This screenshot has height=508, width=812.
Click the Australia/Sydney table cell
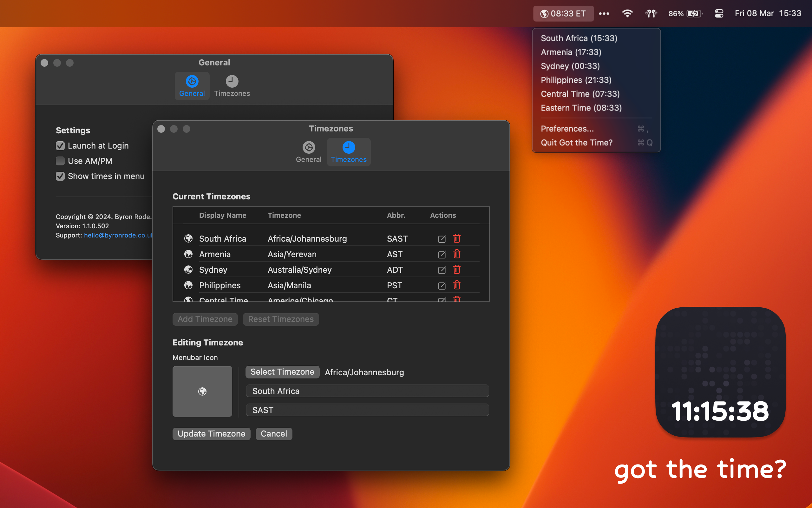point(300,270)
